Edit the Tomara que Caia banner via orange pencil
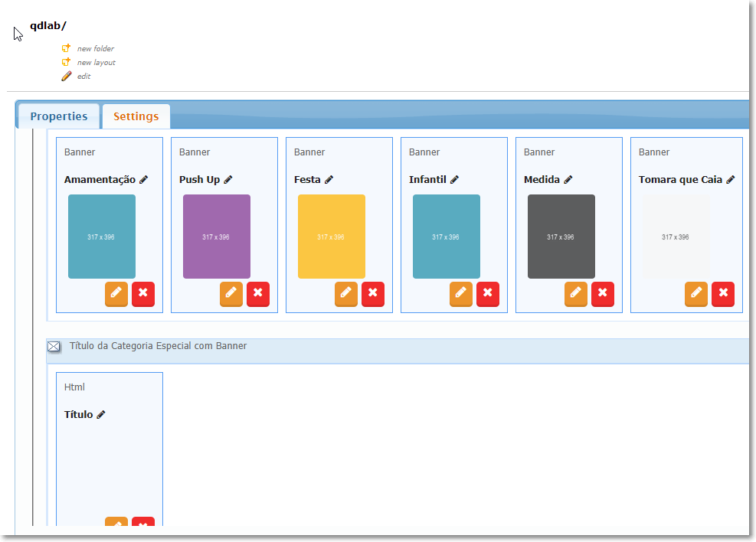 [x=696, y=294]
